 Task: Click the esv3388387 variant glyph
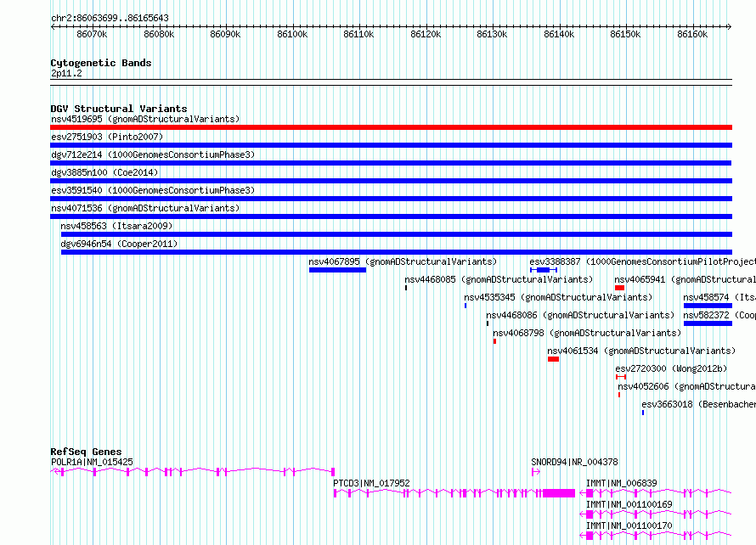[x=544, y=270]
